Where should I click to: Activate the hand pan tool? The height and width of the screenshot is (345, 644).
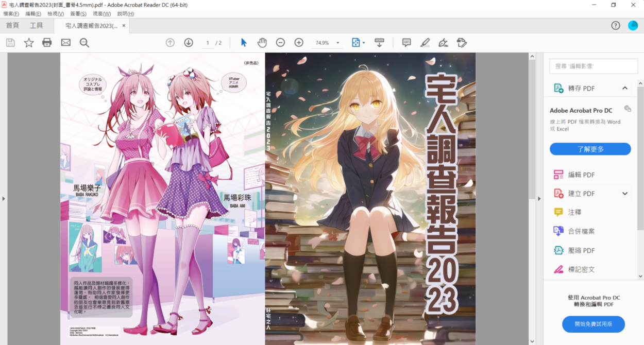[262, 43]
